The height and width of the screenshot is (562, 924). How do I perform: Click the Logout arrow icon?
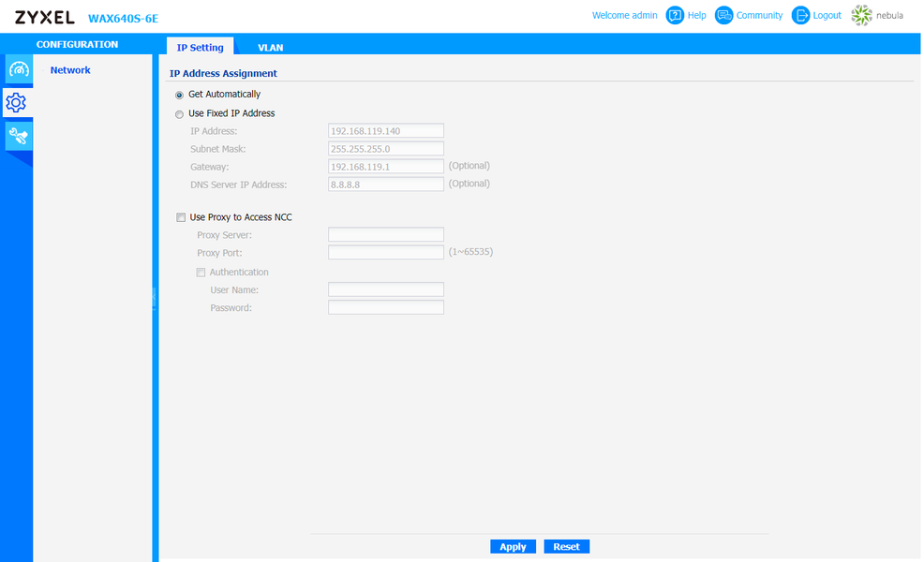pyautogui.click(x=800, y=15)
